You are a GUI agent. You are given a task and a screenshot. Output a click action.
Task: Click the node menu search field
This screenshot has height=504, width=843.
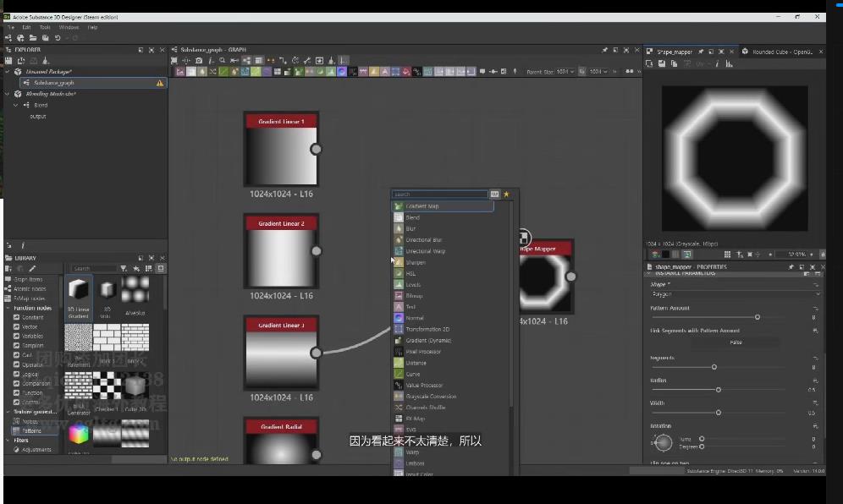point(439,194)
